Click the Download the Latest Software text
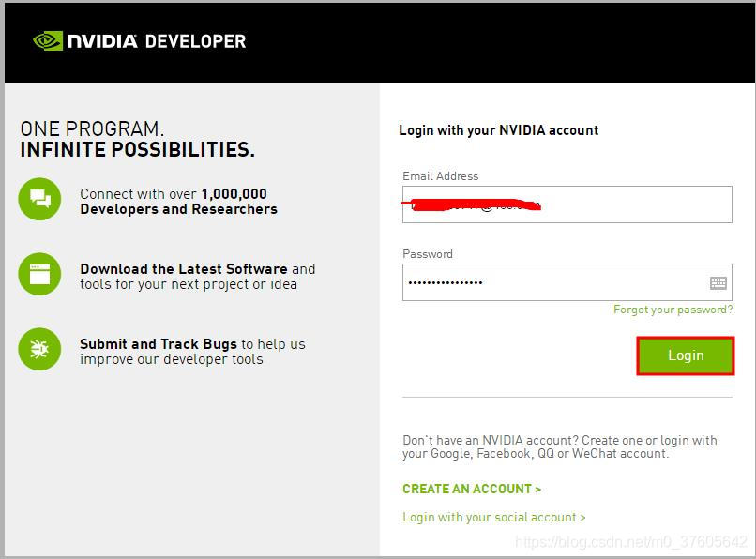The height and width of the screenshot is (559, 756). (184, 268)
